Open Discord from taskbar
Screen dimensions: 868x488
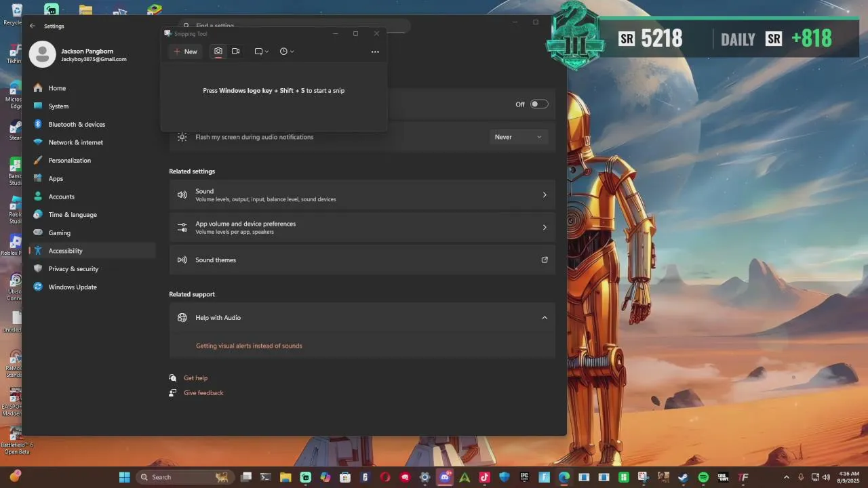445,477
